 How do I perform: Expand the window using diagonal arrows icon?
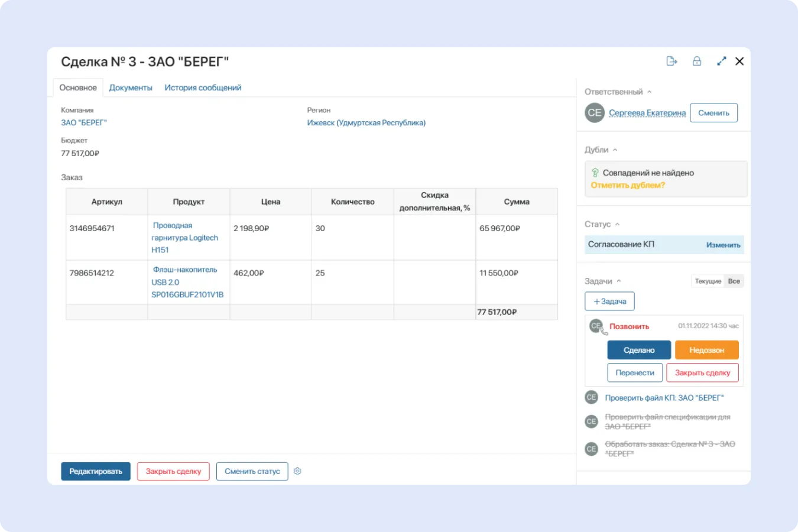pyautogui.click(x=721, y=61)
